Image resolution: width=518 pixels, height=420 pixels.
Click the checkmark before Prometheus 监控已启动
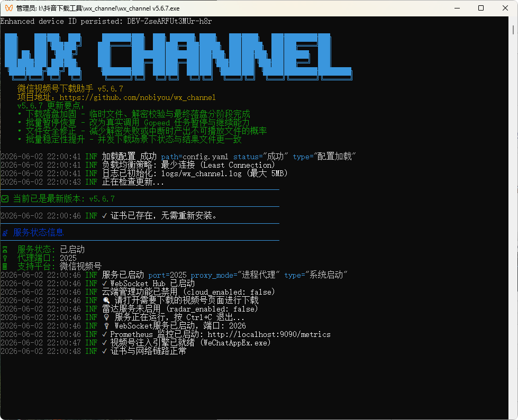[x=104, y=334]
